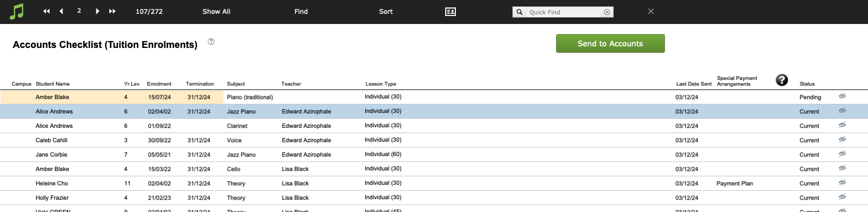Click the Student Name column header
Image resolution: width=868 pixels, height=212 pixels.
[53, 84]
